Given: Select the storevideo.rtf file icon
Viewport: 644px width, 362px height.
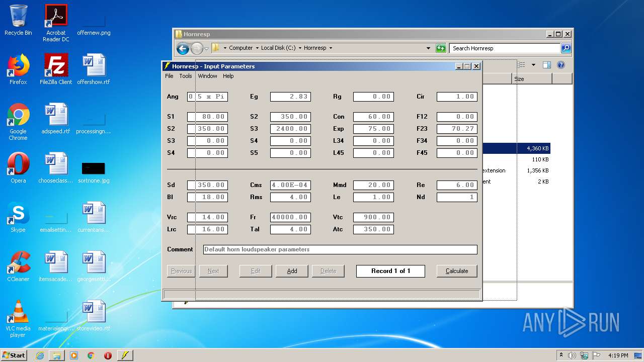Looking at the screenshot, I should (94, 316).
